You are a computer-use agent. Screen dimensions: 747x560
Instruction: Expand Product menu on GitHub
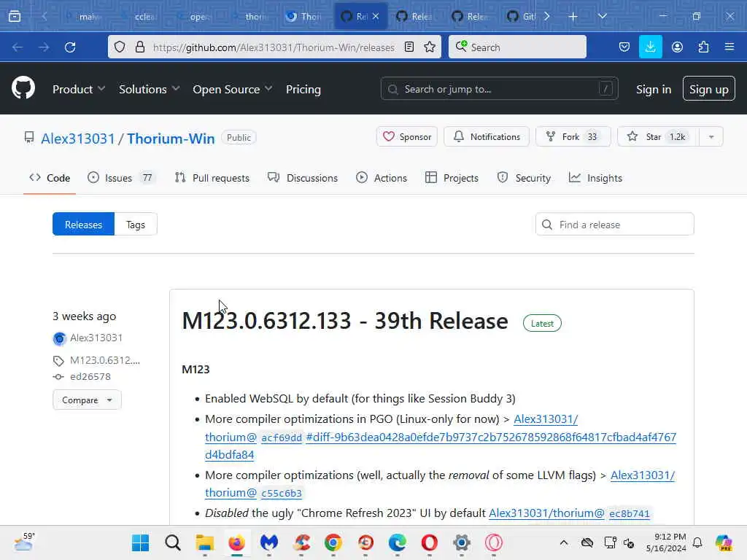click(x=79, y=89)
